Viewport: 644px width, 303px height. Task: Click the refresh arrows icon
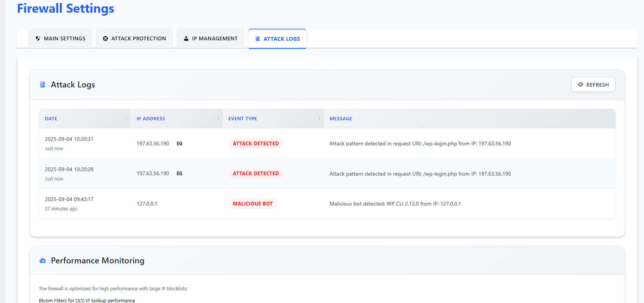coord(580,84)
